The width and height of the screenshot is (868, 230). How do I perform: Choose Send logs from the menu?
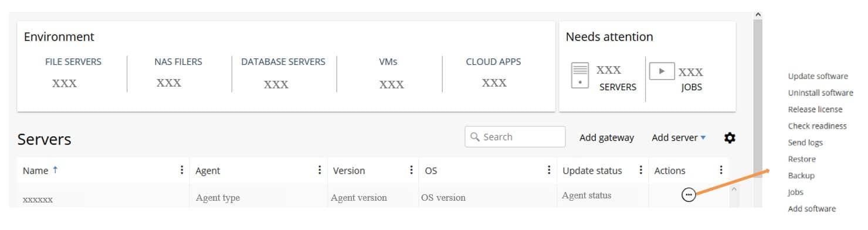pos(805,142)
